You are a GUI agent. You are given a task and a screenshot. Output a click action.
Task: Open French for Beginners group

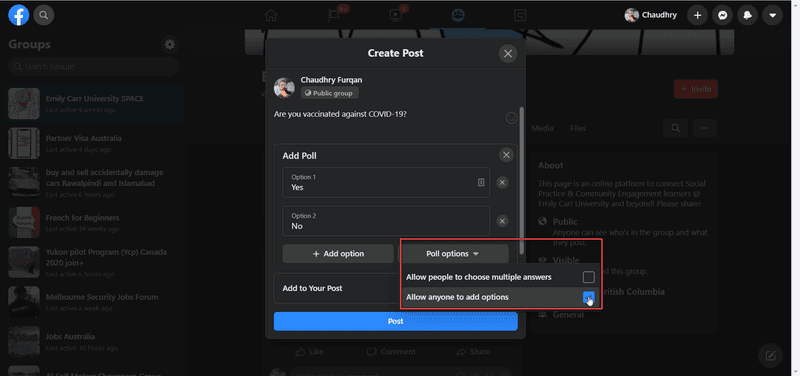94,223
